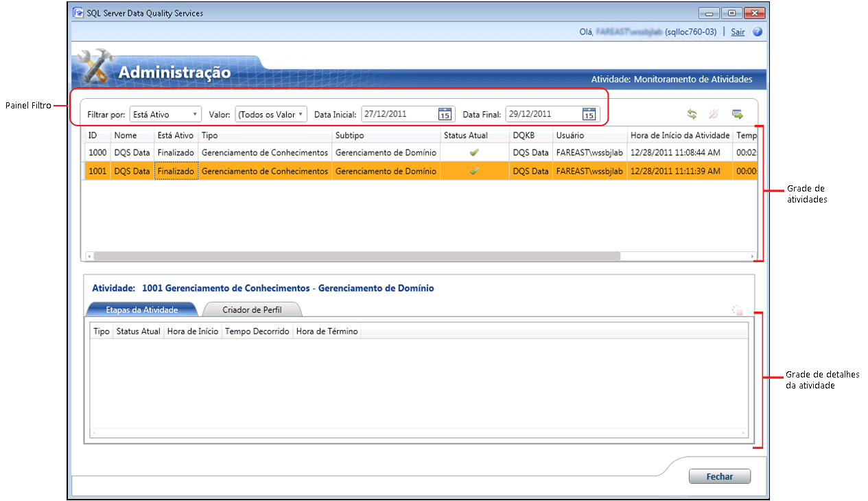The width and height of the screenshot is (868, 501).
Task: Switch to the Etapas da Atividade tab
Action: click(141, 310)
